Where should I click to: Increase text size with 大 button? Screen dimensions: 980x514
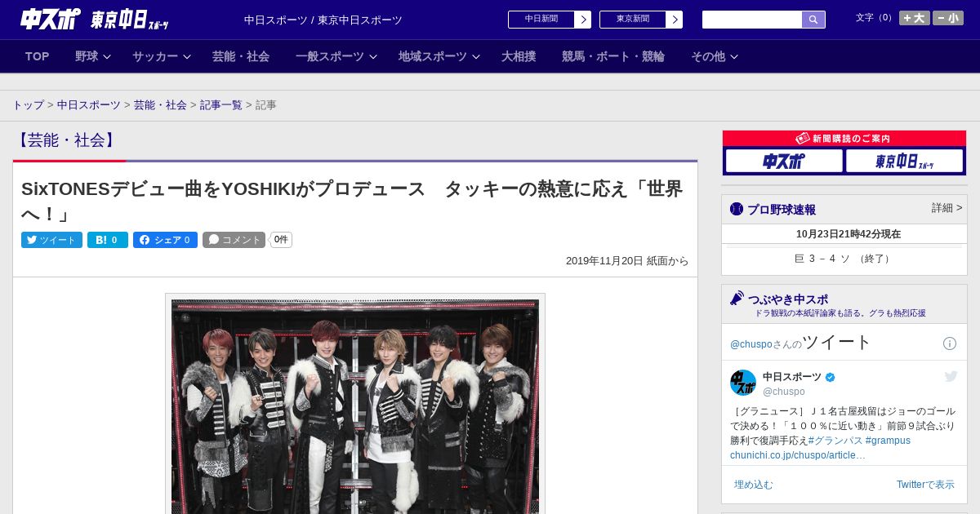point(915,18)
